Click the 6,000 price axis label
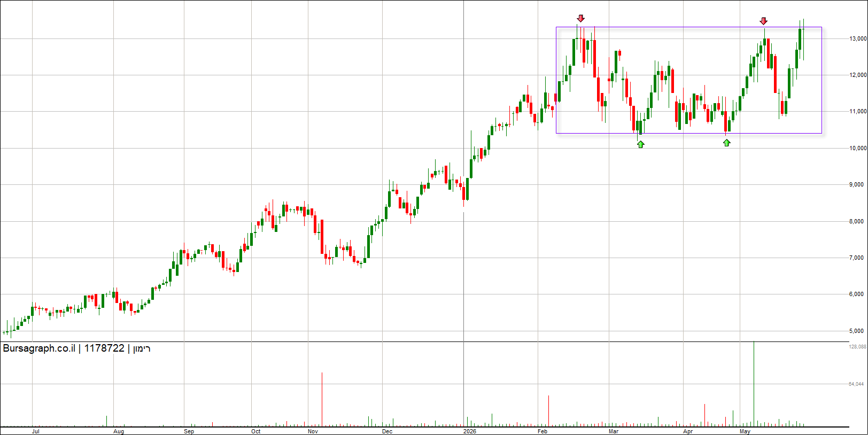 click(856, 294)
